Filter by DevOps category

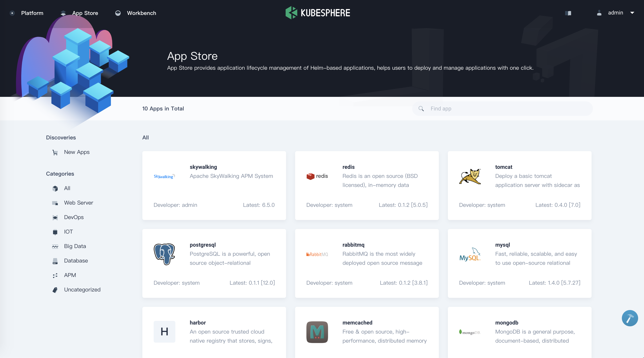[x=74, y=217]
